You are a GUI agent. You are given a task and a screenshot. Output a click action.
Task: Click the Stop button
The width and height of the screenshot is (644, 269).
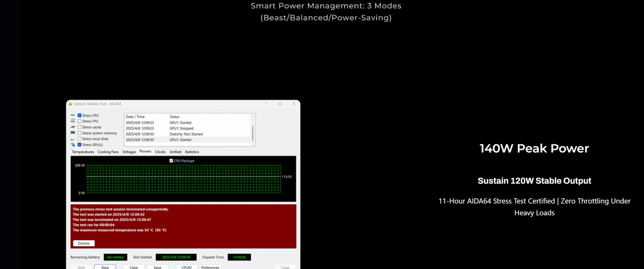point(105,267)
